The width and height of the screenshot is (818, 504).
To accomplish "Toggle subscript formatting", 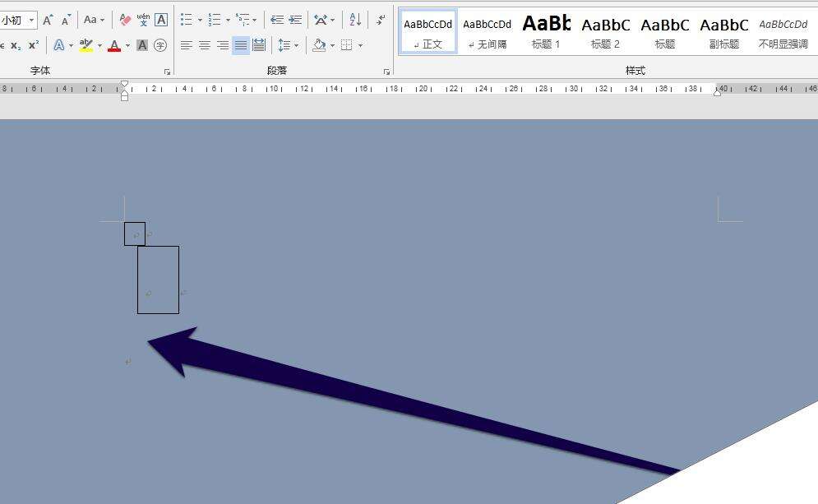I will (x=16, y=45).
